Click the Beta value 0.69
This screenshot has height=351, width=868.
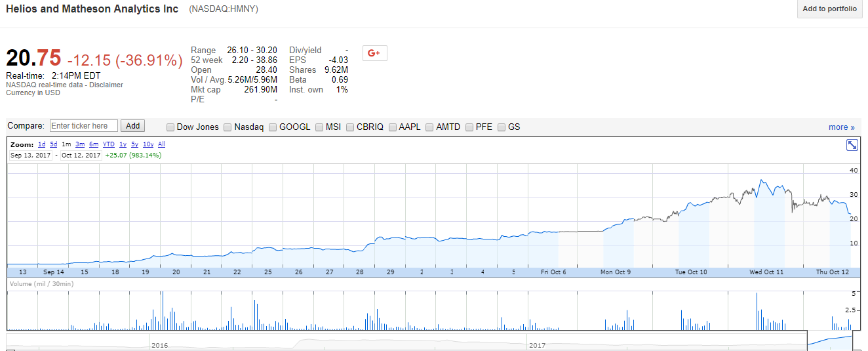(x=340, y=80)
